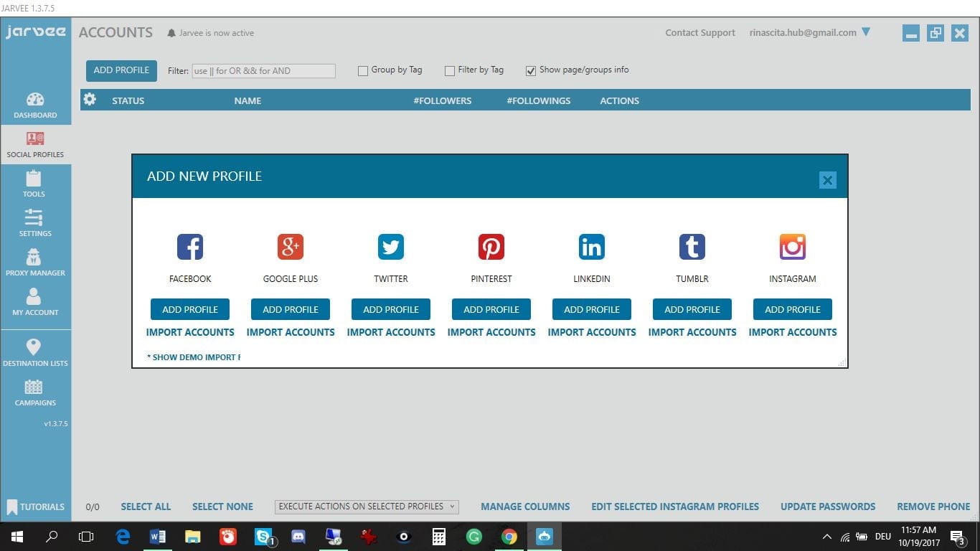Open My Account in the sidebar
Viewport: 980px width, 551px height.
(35, 303)
